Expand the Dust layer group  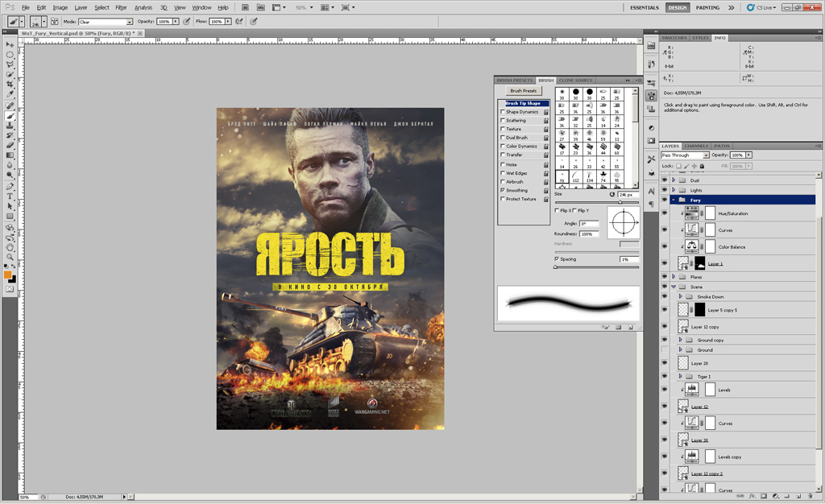(x=674, y=180)
